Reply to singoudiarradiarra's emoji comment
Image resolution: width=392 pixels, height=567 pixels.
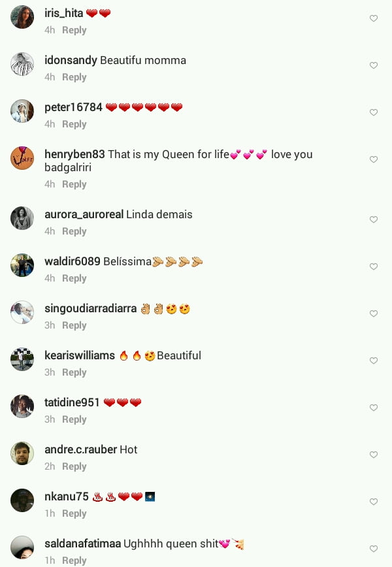74,325
